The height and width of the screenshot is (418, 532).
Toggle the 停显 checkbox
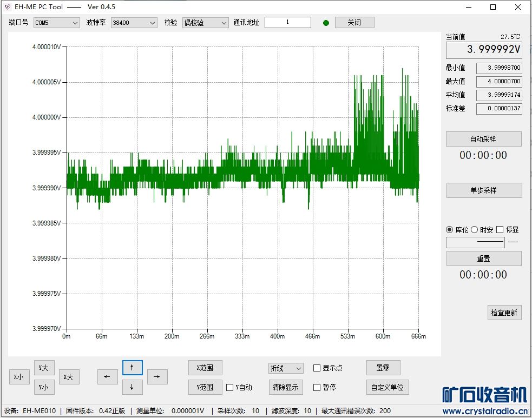tap(500, 229)
